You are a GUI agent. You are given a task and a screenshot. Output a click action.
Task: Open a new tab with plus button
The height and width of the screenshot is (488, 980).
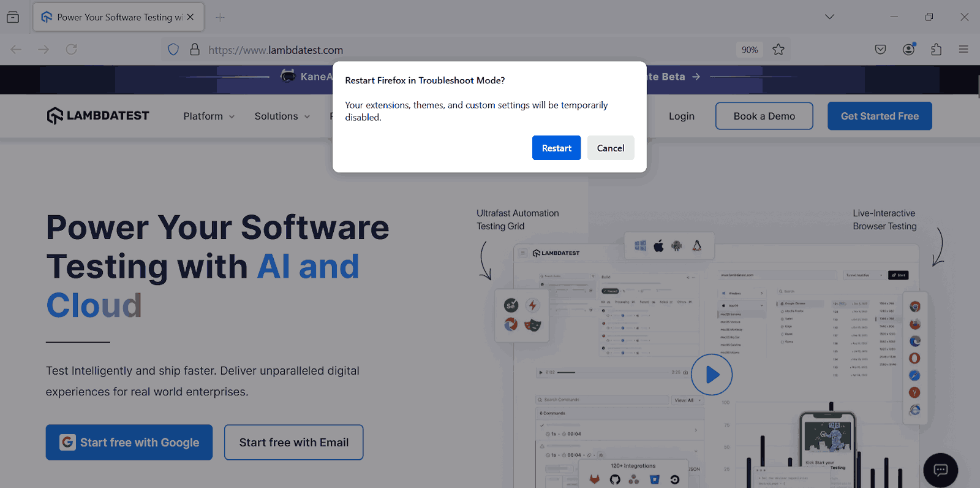pyautogui.click(x=220, y=17)
